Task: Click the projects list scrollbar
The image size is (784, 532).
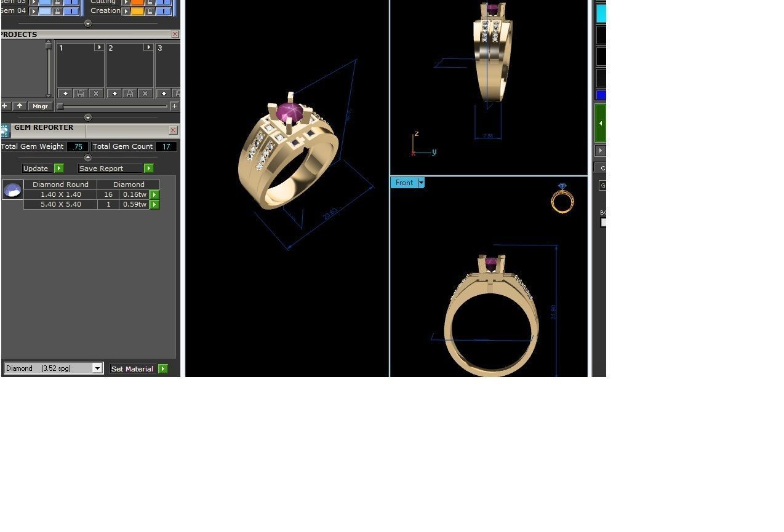Action: (x=49, y=68)
